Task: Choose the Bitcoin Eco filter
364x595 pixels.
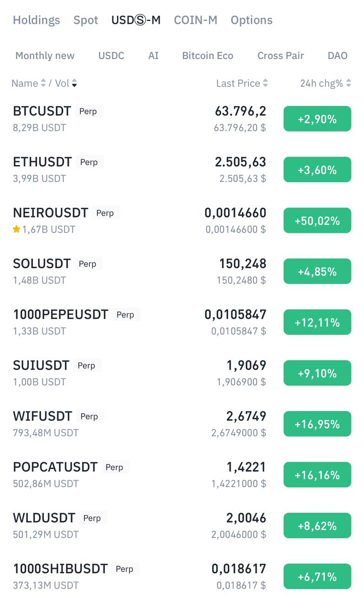Action: 208,56
